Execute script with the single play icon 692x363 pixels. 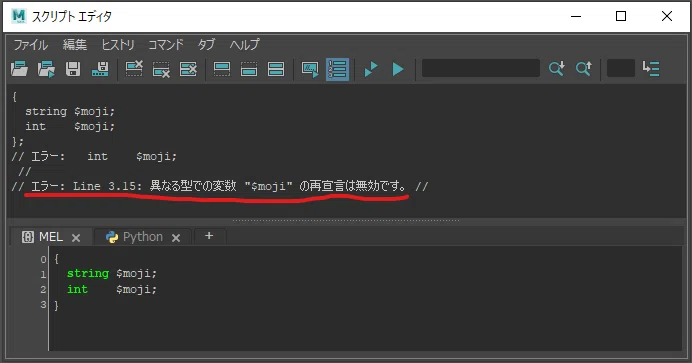pyautogui.click(x=398, y=69)
